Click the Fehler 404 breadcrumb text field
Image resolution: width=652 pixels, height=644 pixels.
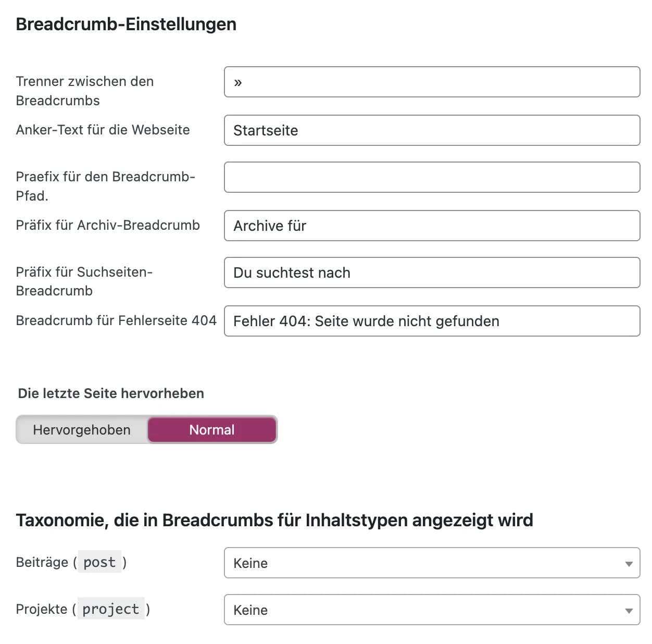[x=432, y=321]
